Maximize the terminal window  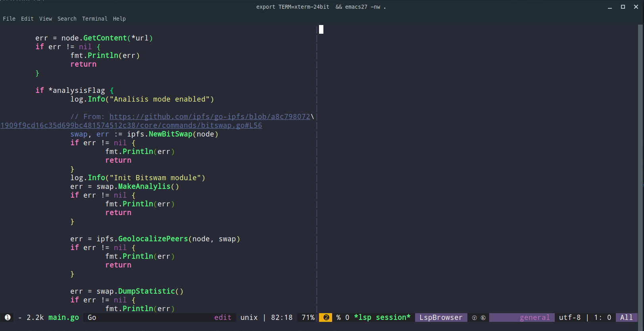pos(623,7)
